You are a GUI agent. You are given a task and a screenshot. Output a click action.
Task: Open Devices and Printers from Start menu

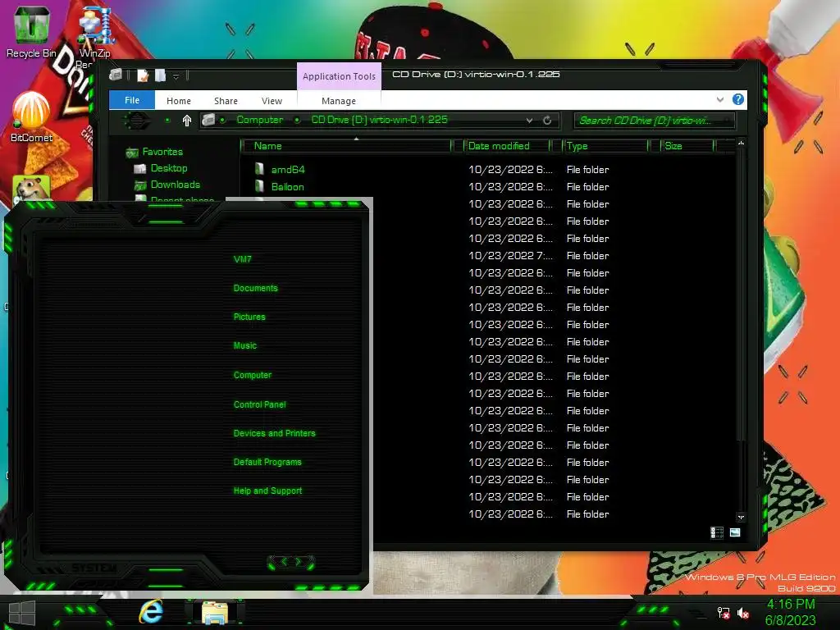pos(274,433)
